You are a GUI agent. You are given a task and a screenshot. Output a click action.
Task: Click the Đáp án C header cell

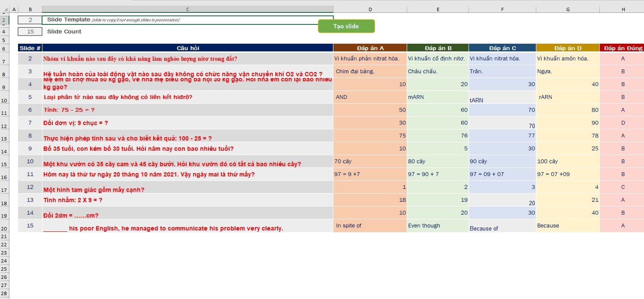click(x=502, y=48)
